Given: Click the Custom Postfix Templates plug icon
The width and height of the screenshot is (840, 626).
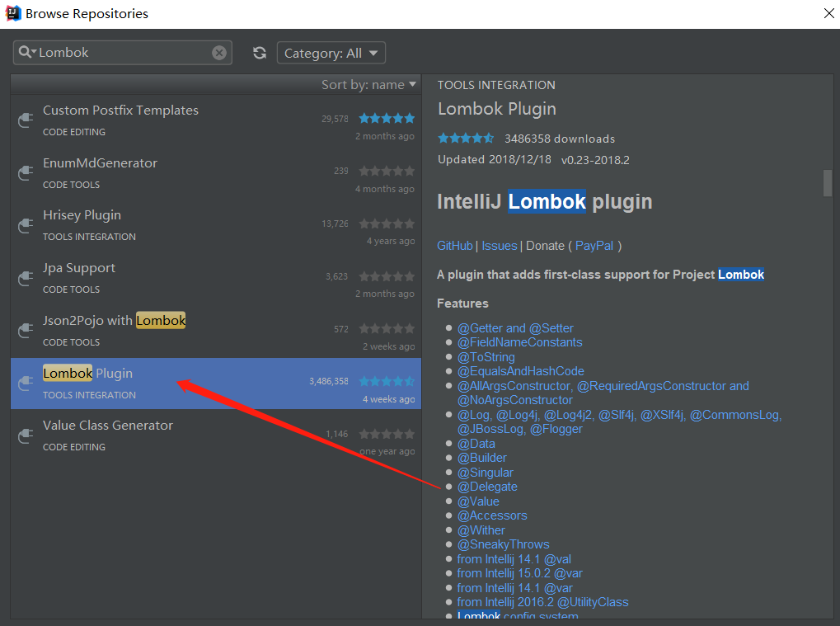Looking at the screenshot, I should (x=26, y=120).
